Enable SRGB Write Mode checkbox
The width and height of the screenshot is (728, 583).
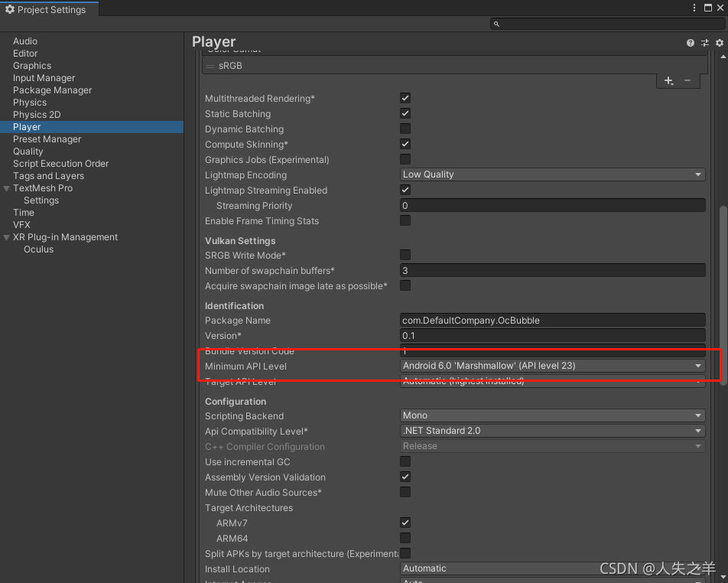[405, 255]
